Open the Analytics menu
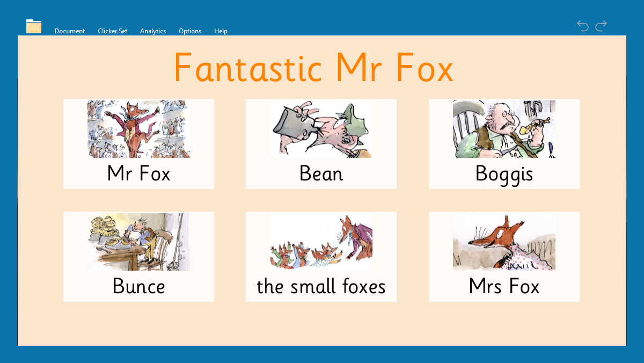The height and width of the screenshot is (363, 644). pyautogui.click(x=153, y=31)
